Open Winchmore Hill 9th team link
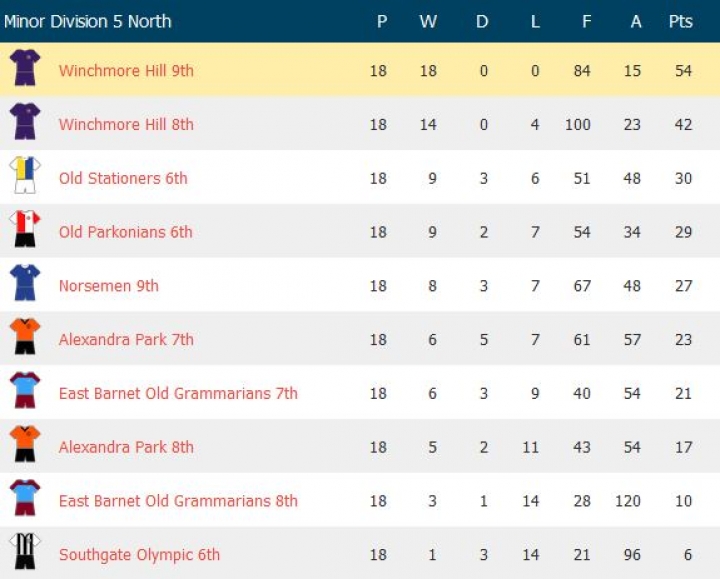Viewport: 720px width, 579px height. pos(126,71)
